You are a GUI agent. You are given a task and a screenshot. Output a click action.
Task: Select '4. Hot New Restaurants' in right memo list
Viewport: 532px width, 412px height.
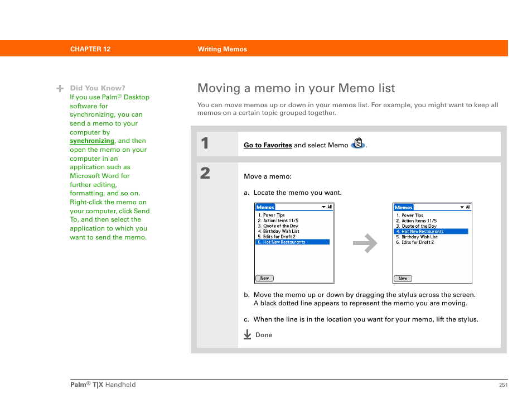431,232
